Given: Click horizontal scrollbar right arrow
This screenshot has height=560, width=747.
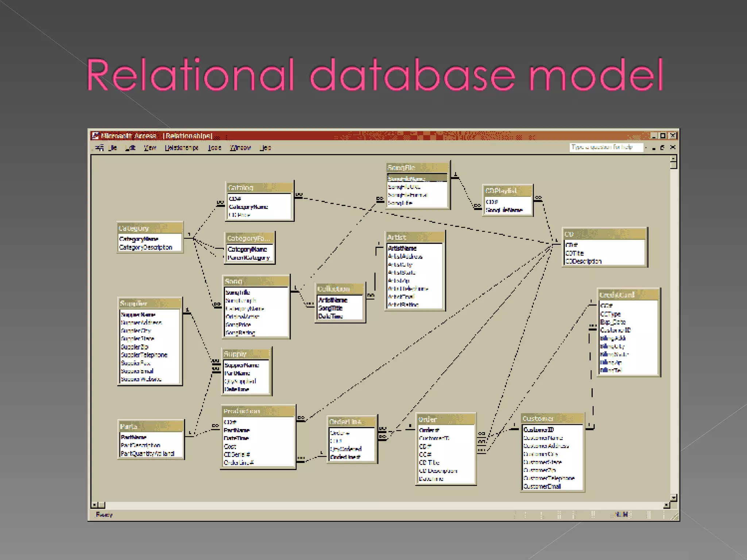Looking at the screenshot, I should coord(667,505).
